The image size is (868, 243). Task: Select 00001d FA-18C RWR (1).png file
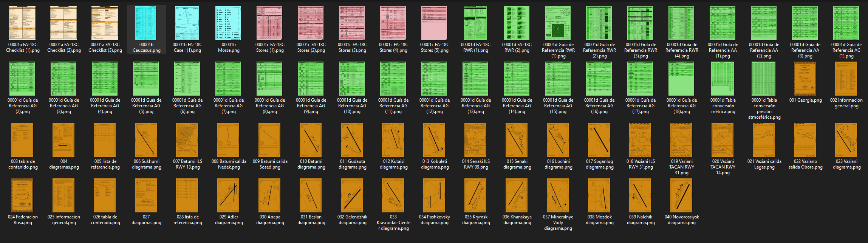point(475,23)
